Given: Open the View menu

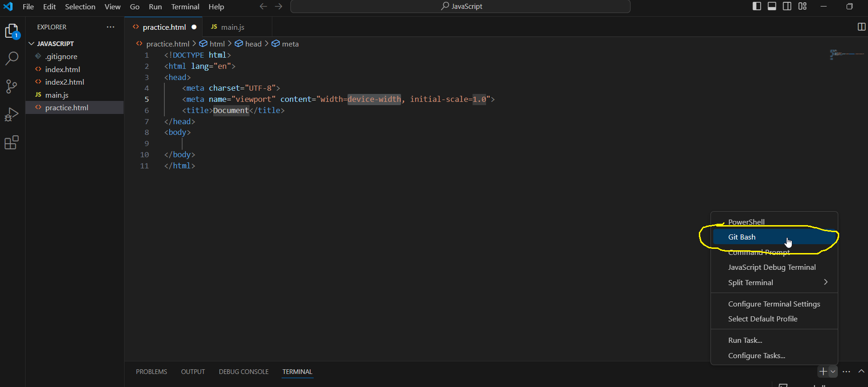Looking at the screenshot, I should pyautogui.click(x=112, y=7).
